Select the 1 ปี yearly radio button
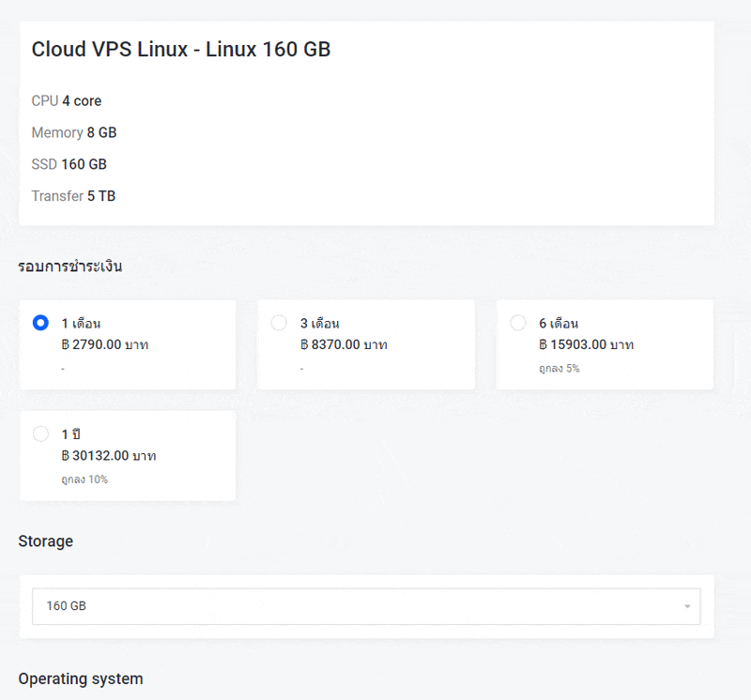This screenshot has width=751, height=700. (40, 434)
